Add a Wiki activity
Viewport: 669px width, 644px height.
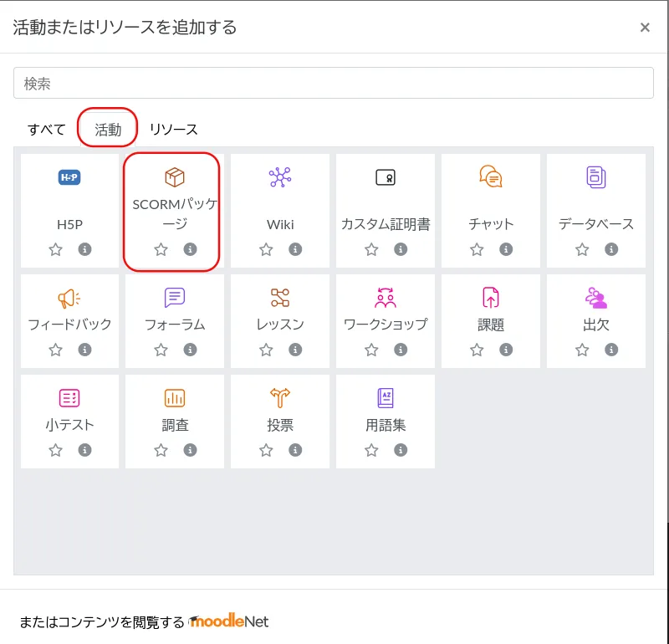pyautogui.click(x=280, y=177)
